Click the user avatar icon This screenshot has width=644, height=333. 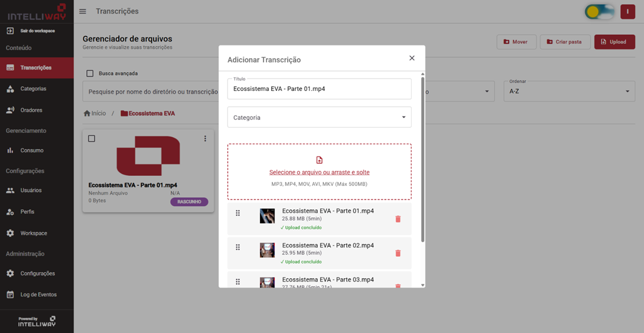pos(627,11)
